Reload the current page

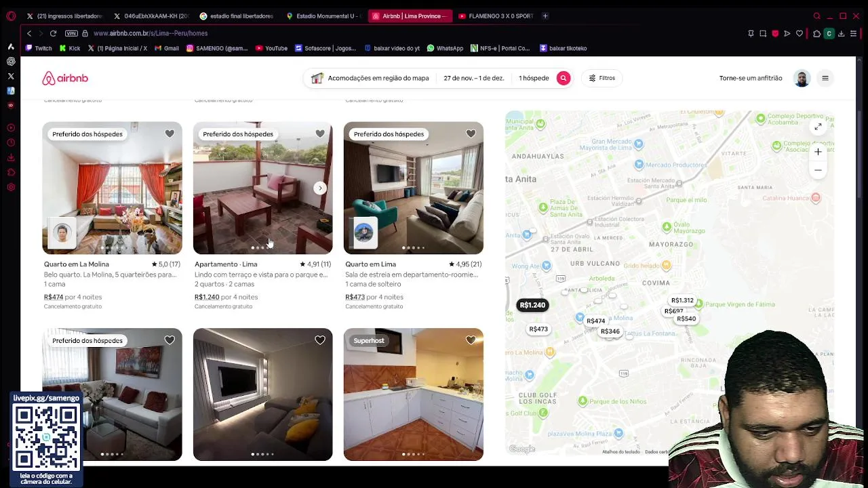click(53, 33)
